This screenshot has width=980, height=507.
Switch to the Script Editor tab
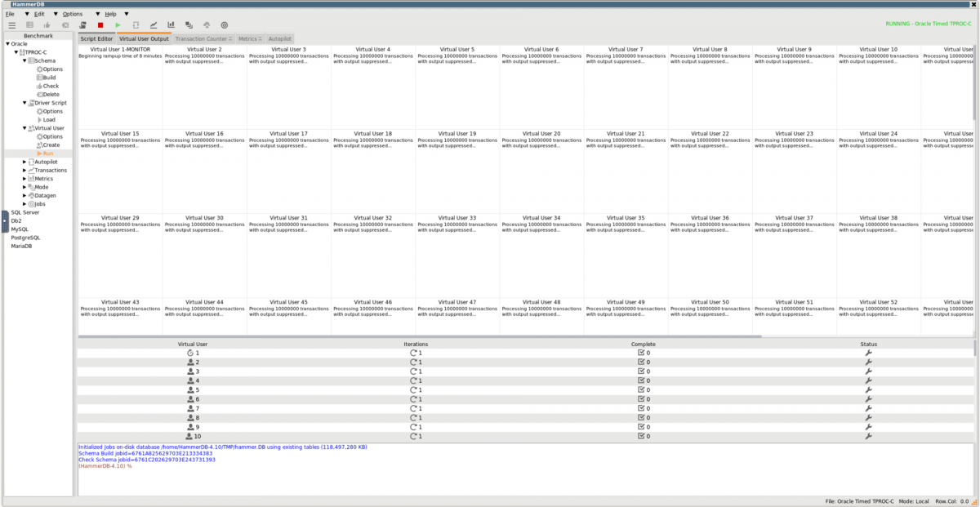[96, 38]
